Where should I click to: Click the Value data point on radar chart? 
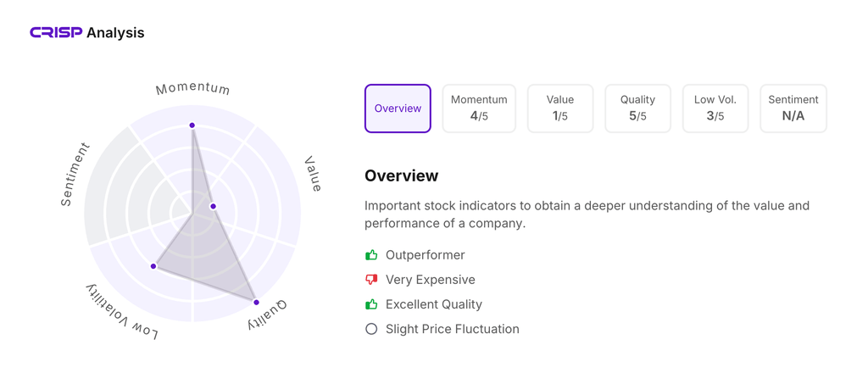214,206
